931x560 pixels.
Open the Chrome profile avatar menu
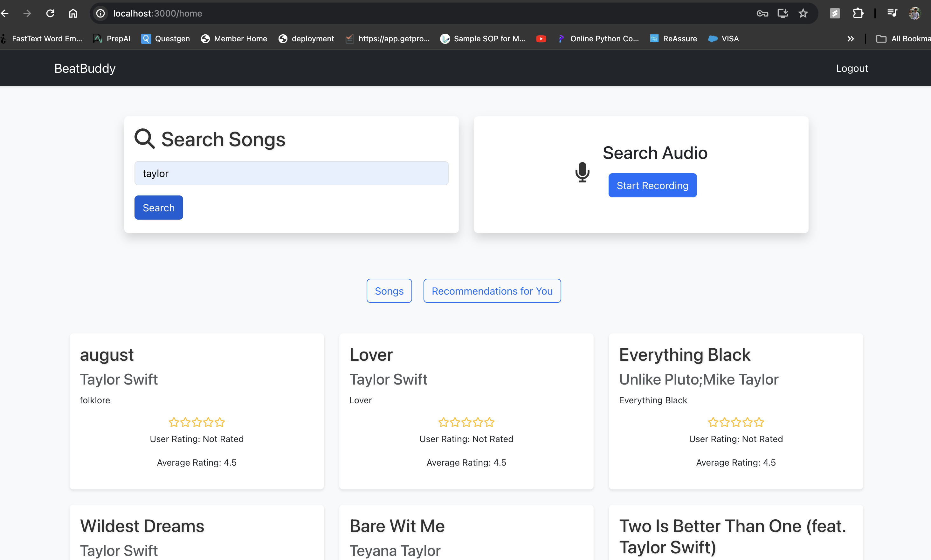point(914,14)
